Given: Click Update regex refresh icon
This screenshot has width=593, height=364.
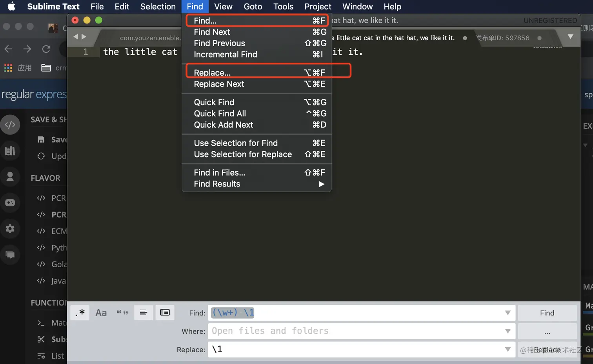Looking at the screenshot, I should pyautogui.click(x=41, y=156).
